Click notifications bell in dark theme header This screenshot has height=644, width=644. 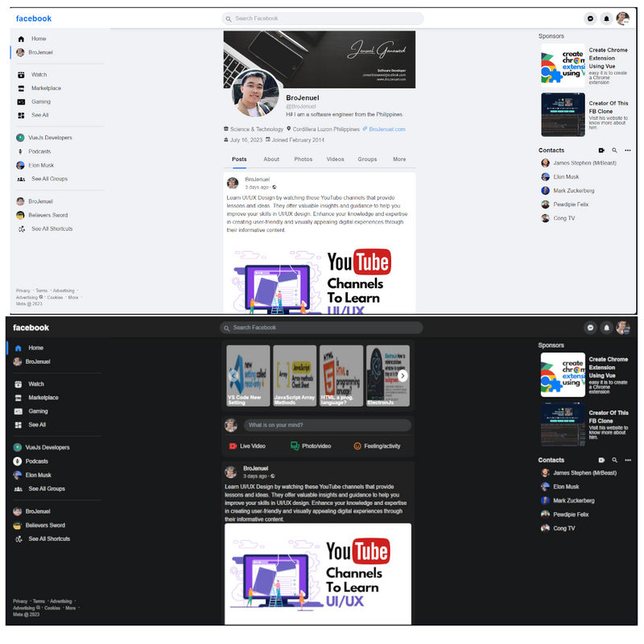tap(607, 328)
